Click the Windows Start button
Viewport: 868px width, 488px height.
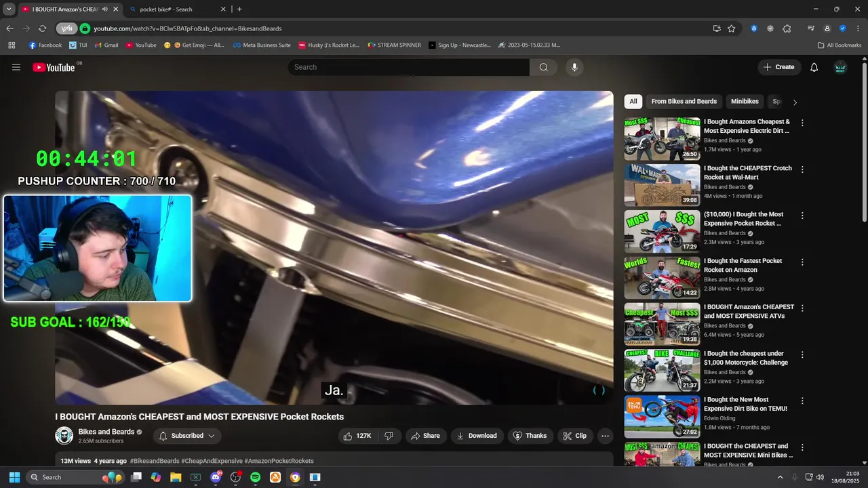(x=14, y=477)
